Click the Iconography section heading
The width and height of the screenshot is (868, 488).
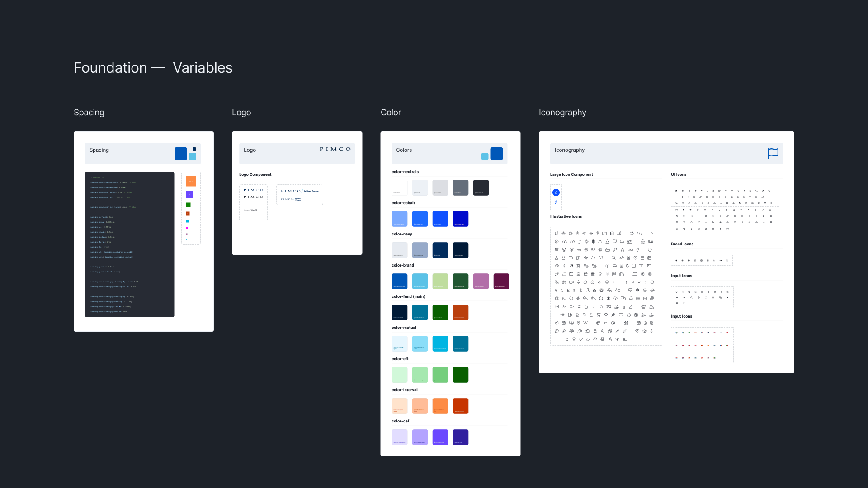562,113
